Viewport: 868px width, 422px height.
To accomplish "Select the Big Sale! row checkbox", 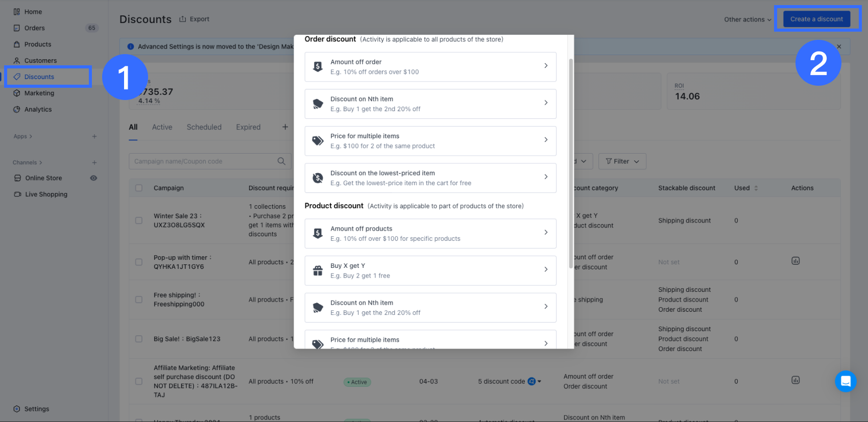I will click(139, 339).
